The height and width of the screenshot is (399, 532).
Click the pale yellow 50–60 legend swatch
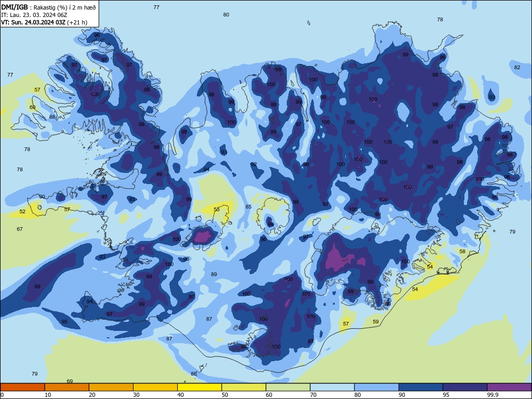[244, 387]
